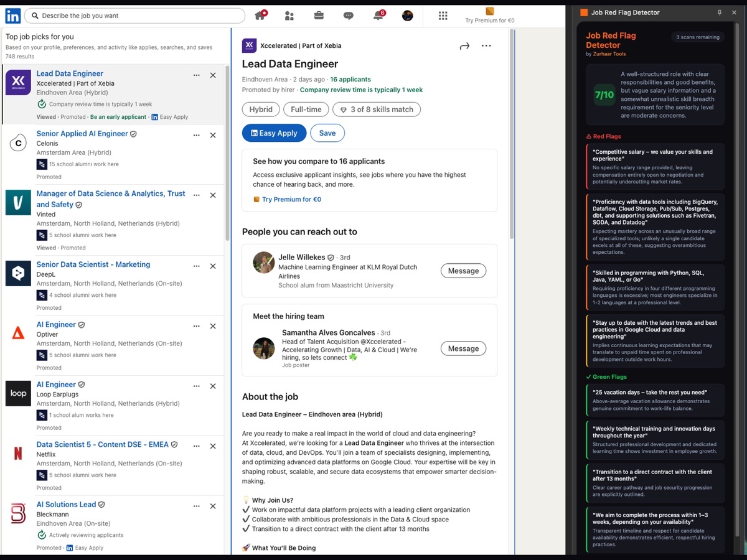Dismiss Optiver AI Engineer job card
The image size is (747, 560).
213,326
